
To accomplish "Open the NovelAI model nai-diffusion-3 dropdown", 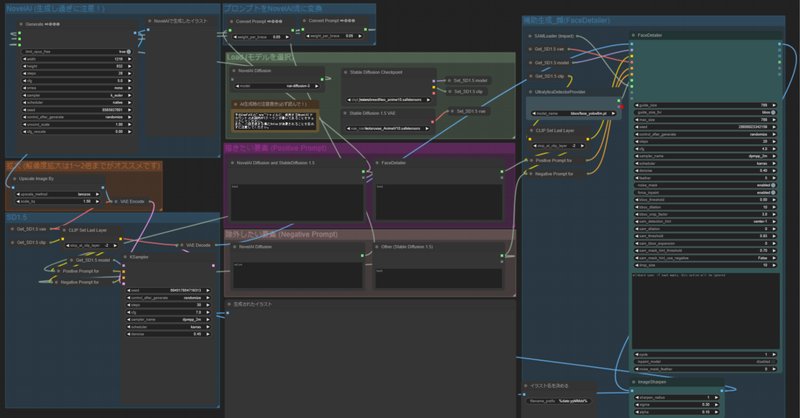I will (x=277, y=86).
